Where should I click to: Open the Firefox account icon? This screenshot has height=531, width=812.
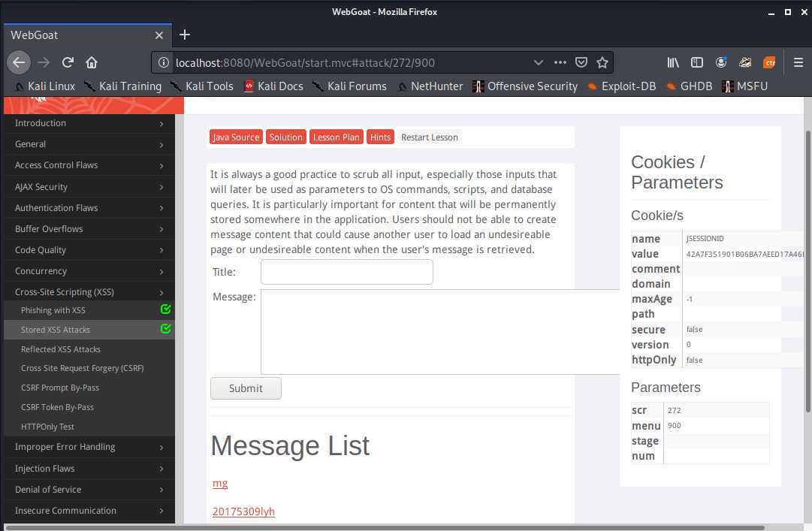pyautogui.click(x=721, y=62)
